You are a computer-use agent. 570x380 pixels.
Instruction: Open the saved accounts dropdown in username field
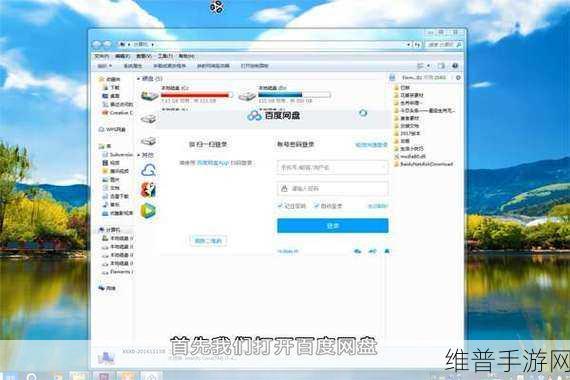tap(383, 167)
